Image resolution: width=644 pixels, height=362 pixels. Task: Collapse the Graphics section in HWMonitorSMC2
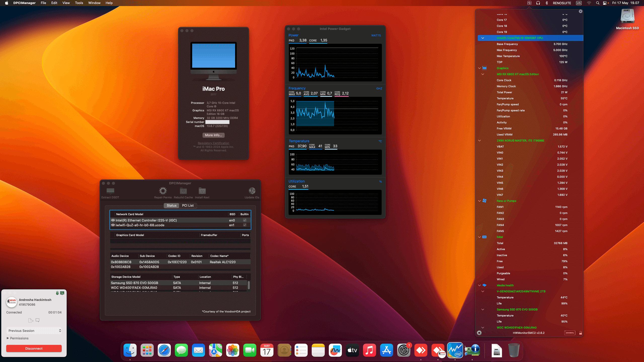[x=479, y=68]
